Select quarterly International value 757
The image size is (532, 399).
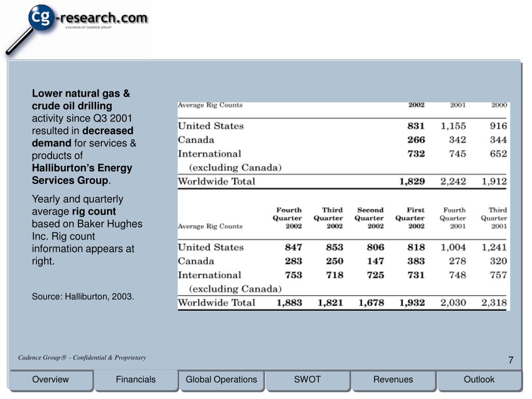click(498, 275)
